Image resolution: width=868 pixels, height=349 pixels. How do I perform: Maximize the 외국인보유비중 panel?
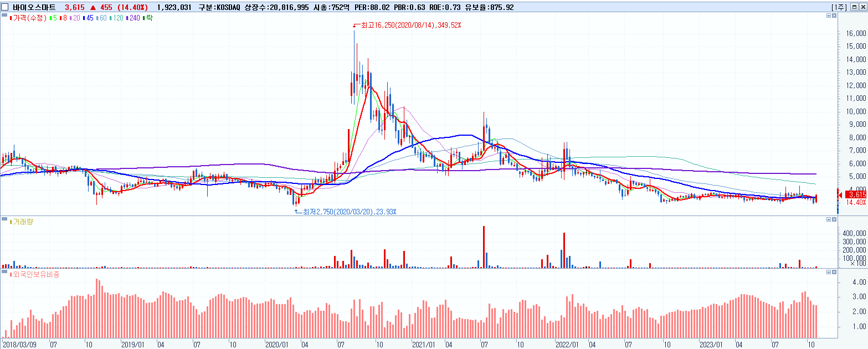828,272
